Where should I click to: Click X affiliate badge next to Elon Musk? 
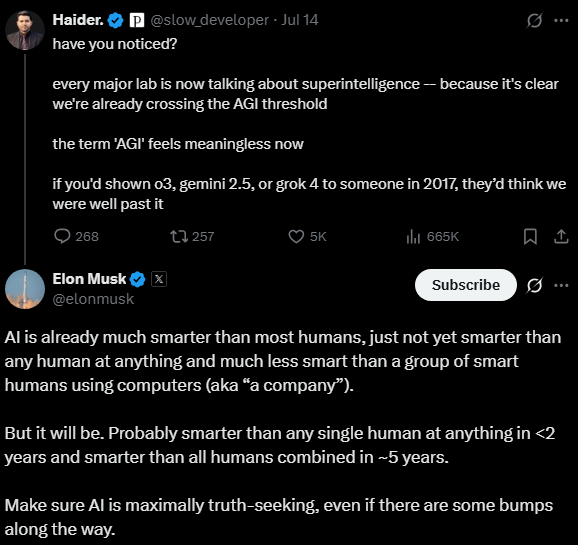159,279
